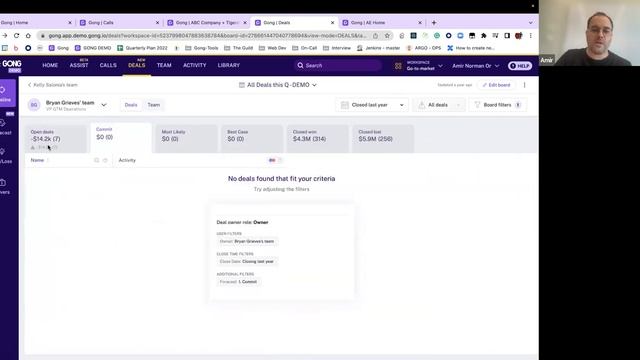Viewport: 640px width, 360px height.
Task: Go to the CALLS section
Action: point(108,65)
